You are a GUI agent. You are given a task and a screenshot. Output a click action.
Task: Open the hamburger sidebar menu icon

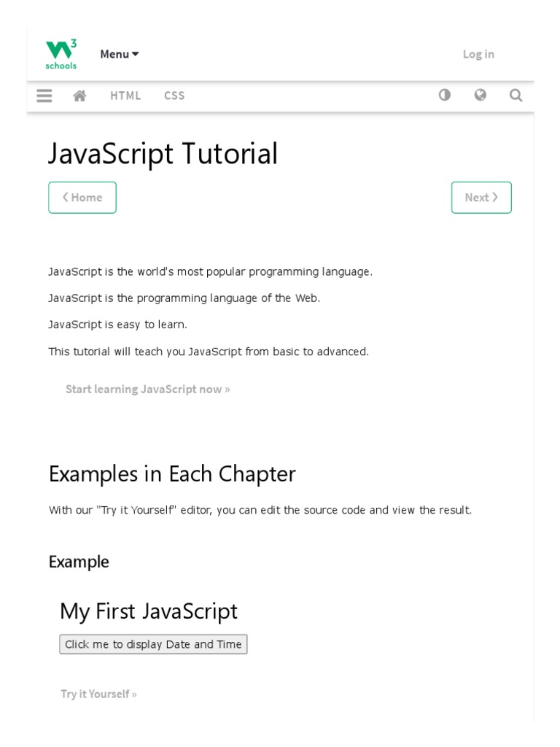coord(44,96)
